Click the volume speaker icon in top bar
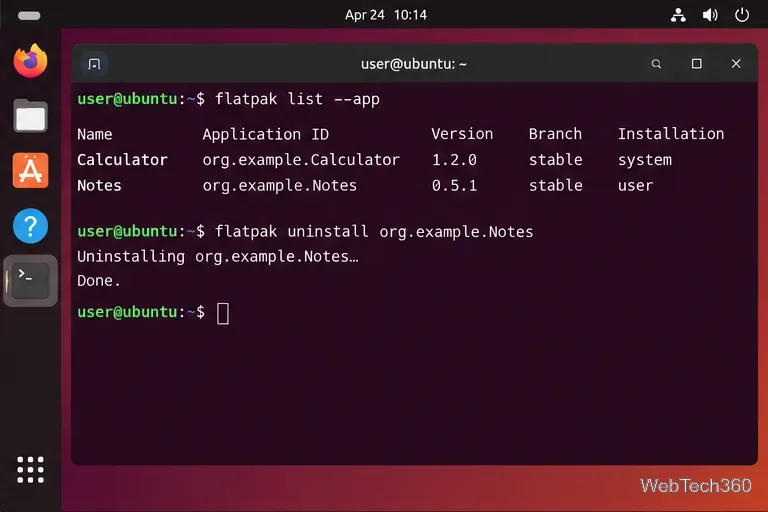768x512 pixels. [710, 15]
